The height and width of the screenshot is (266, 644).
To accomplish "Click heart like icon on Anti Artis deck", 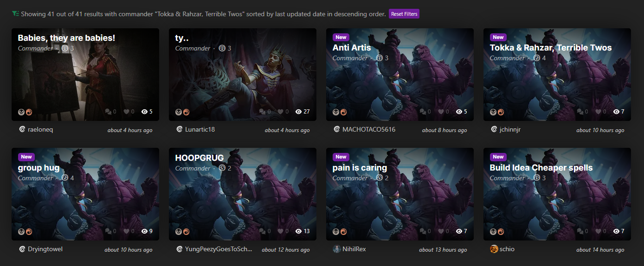I will pyautogui.click(x=441, y=112).
